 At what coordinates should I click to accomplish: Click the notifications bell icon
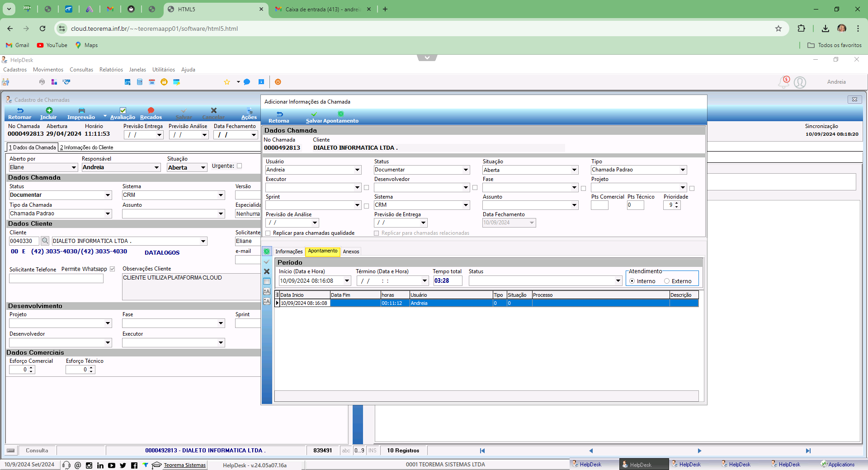tap(783, 82)
